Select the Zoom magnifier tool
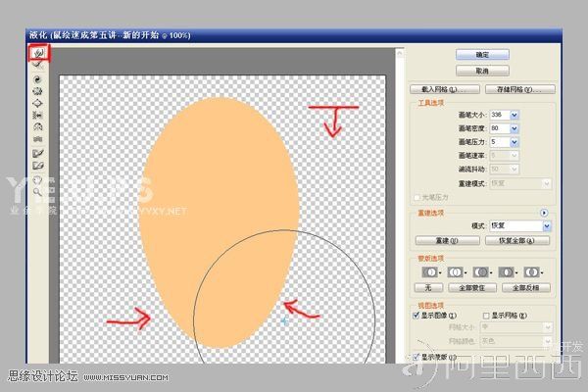 (x=37, y=192)
